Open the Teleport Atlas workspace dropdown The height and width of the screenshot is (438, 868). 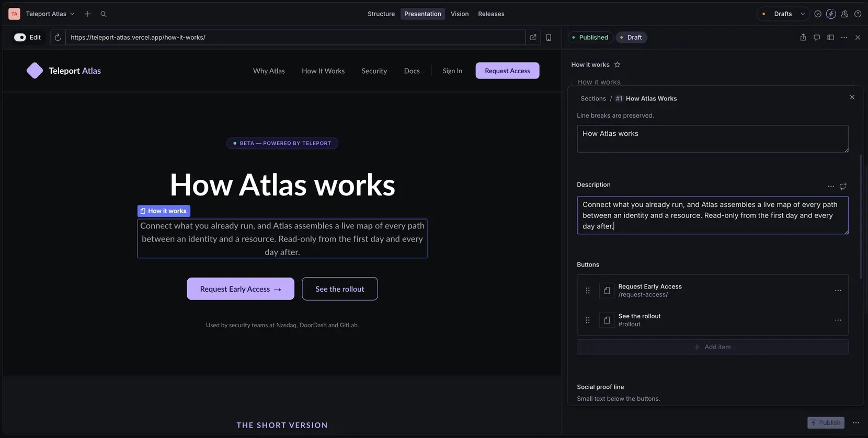(50, 14)
